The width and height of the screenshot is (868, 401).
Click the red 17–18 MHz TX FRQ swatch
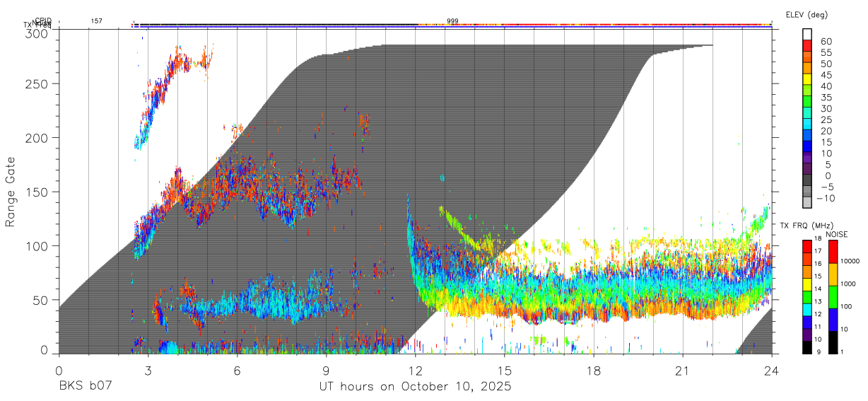807,246
